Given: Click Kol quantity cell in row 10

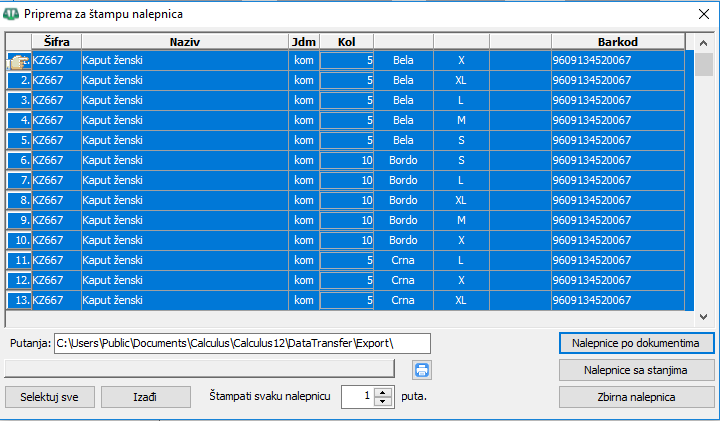Looking at the screenshot, I should coord(347,240).
